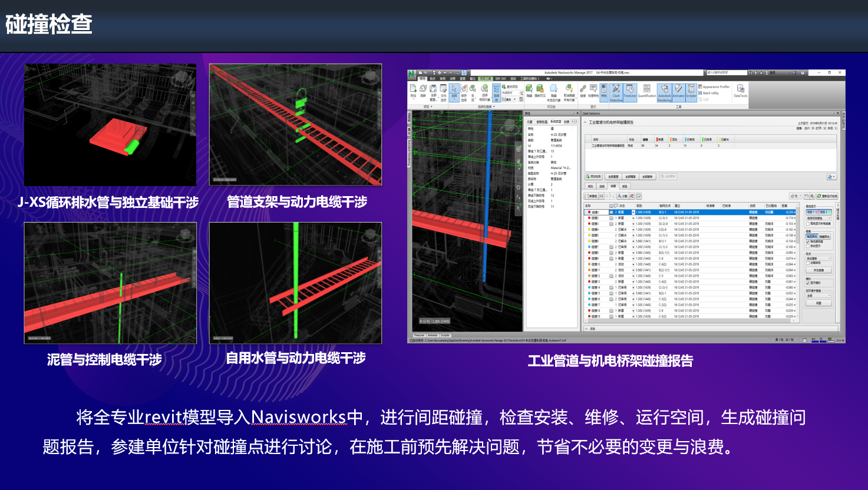Viewport: 868px width, 490px height.
Task: Toggle 自动显示 checkbox under isolation
Action: tap(808, 246)
